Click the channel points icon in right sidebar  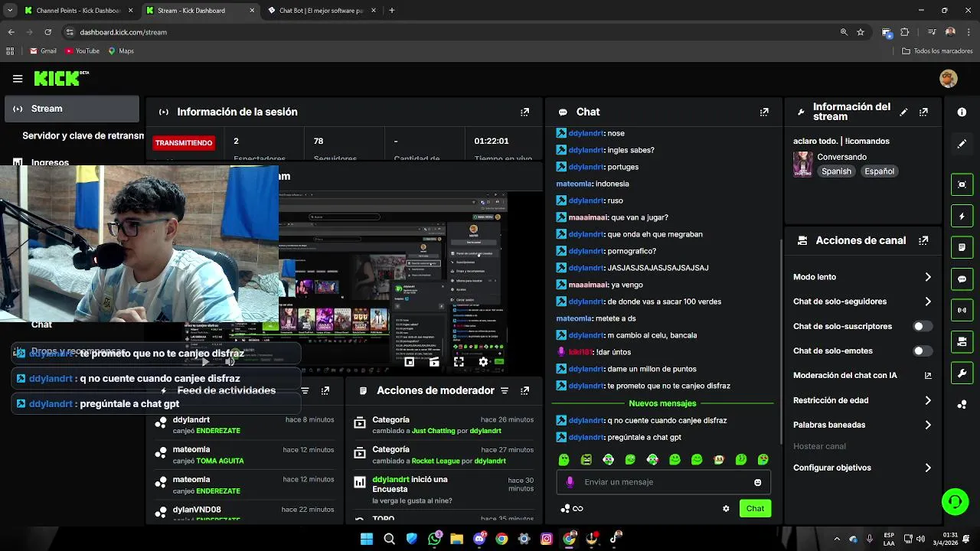pos(962,405)
